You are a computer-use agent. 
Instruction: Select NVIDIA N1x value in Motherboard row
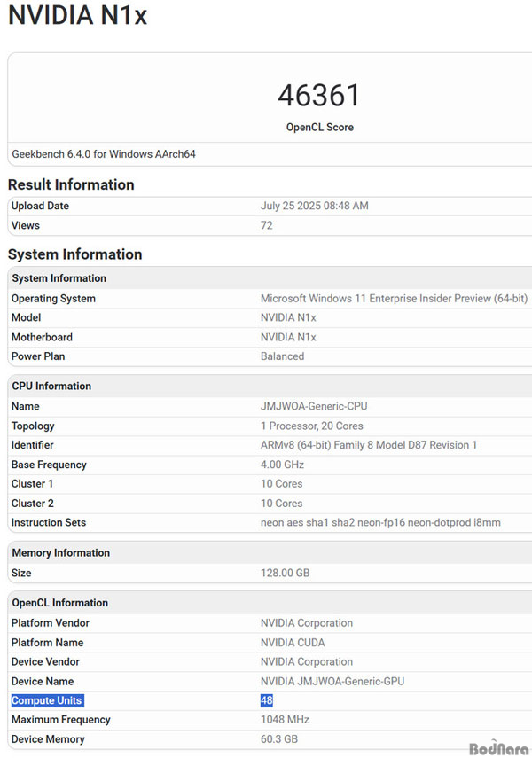point(288,337)
